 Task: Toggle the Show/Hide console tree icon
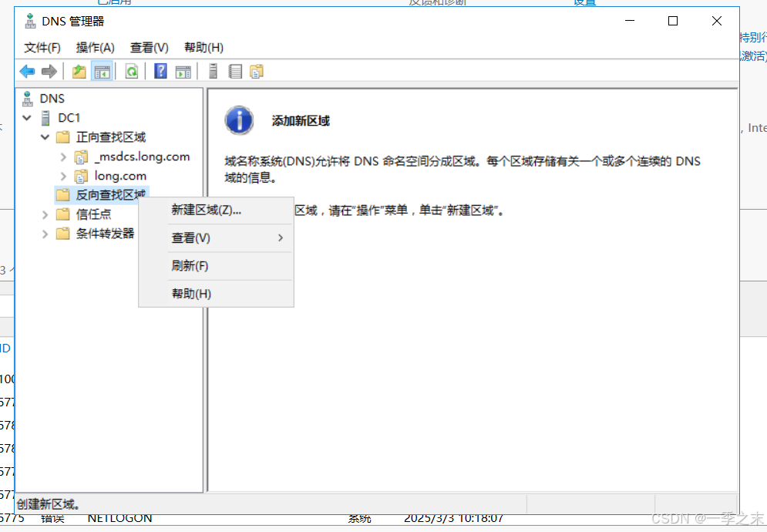(x=103, y=72)
